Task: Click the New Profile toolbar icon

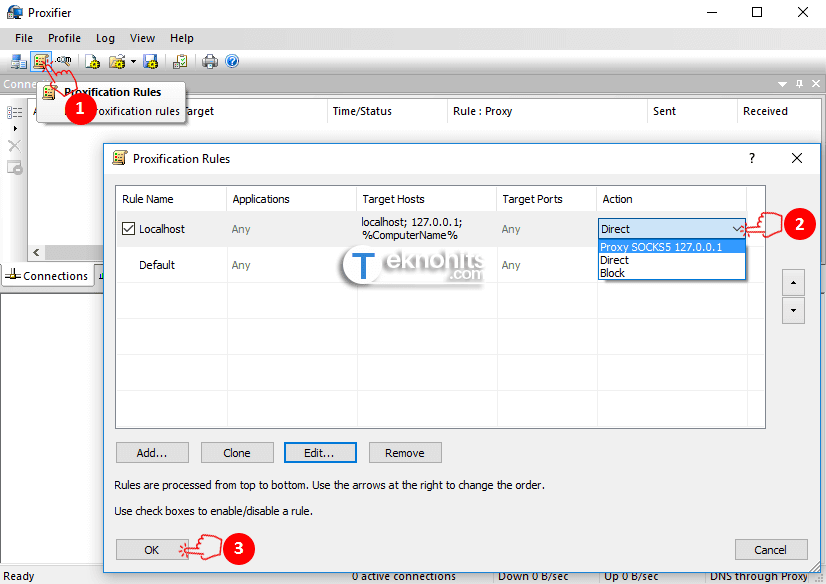Action: coord(93,62)
